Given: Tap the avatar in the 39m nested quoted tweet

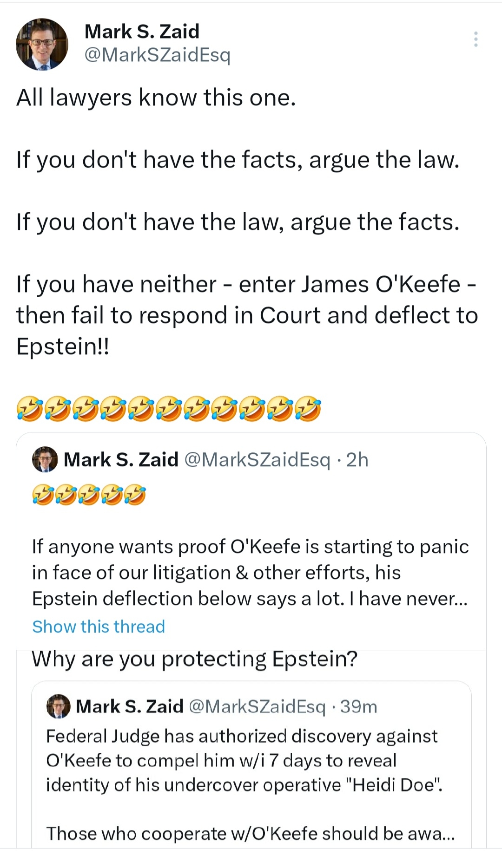Looking at the screenshot, I should (58, 706).
